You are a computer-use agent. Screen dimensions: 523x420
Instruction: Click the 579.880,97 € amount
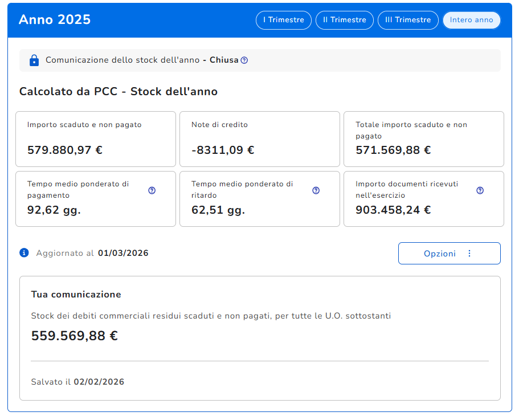coord(65,150)
